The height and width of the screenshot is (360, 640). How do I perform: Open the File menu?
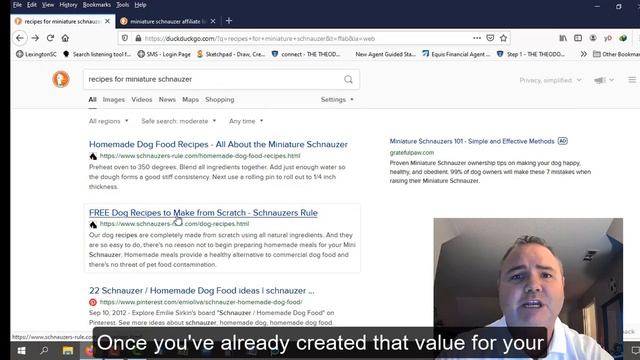click(x=17, y=5)
